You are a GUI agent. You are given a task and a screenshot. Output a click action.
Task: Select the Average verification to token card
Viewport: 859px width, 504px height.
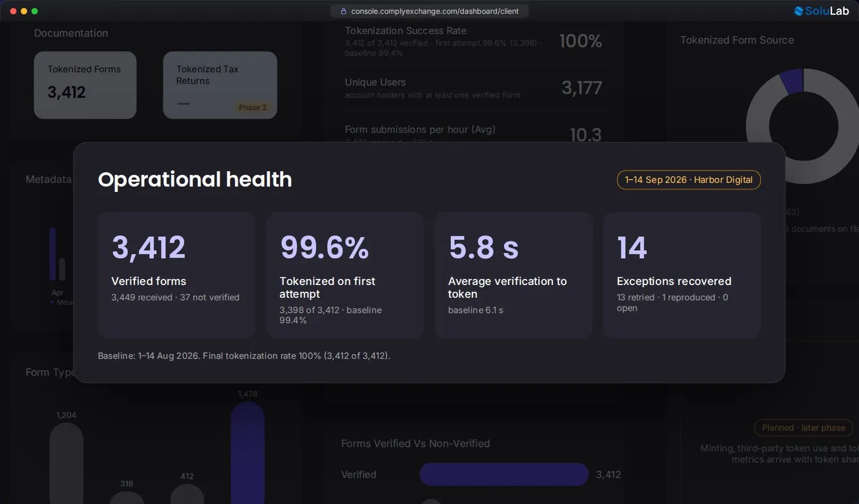coord(514,275)
